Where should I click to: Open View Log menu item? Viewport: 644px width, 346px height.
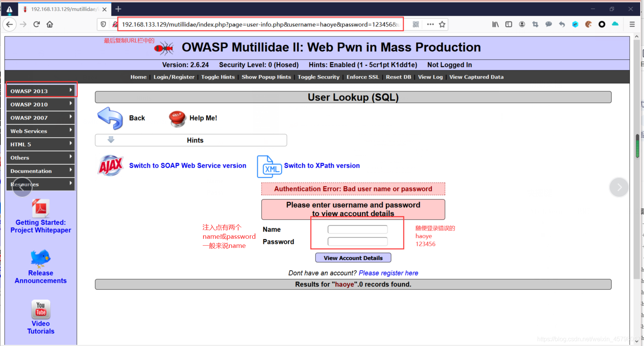(x=430, y=77)
